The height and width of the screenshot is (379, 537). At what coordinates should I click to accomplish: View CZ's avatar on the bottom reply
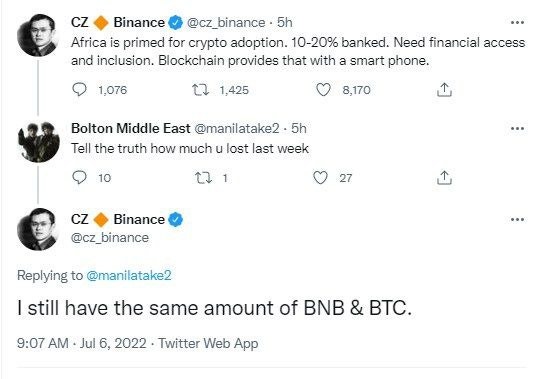[x=38, y=229]
